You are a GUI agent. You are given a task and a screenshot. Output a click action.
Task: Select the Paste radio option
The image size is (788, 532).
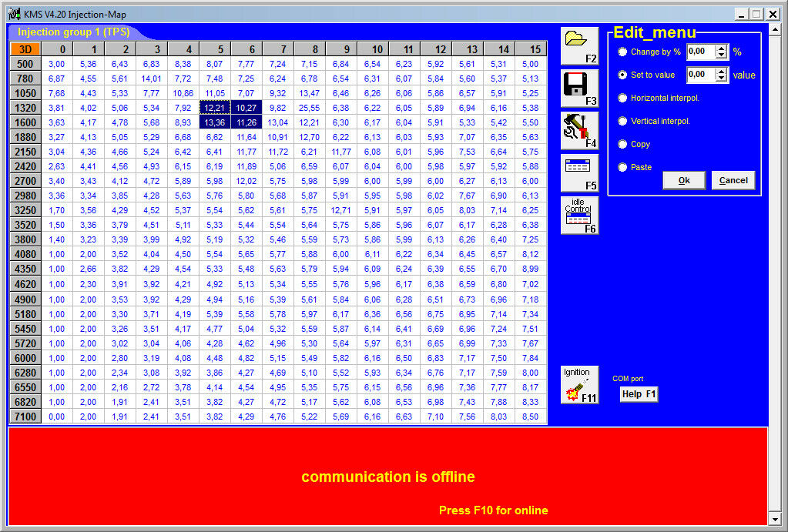[622, 167]
